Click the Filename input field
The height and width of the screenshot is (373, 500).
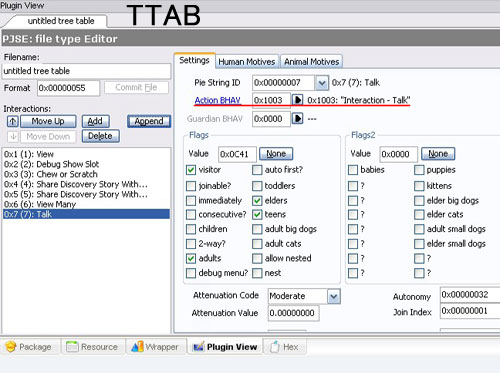86,71
